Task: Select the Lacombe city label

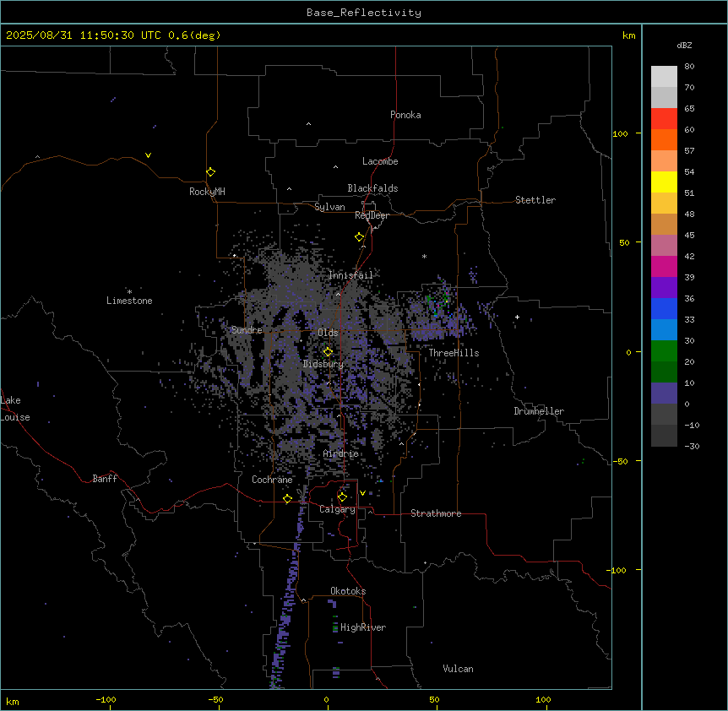Action: click(380, 161)
